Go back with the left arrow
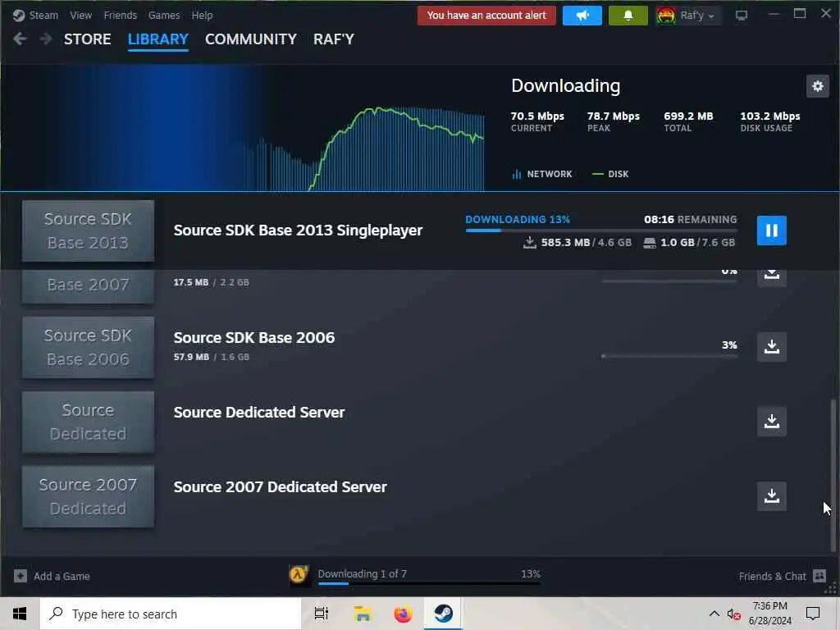The height and width of the screenshot is (630, 840). [x=20, y=39]
